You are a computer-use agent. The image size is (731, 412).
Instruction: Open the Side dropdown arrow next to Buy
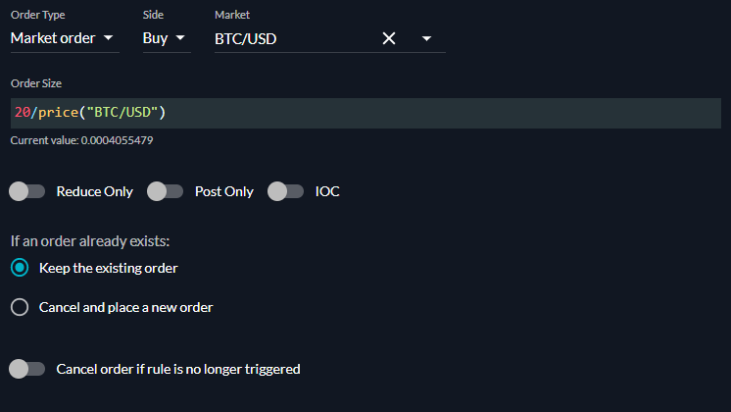pyautogui.click(x=180, y=38)
